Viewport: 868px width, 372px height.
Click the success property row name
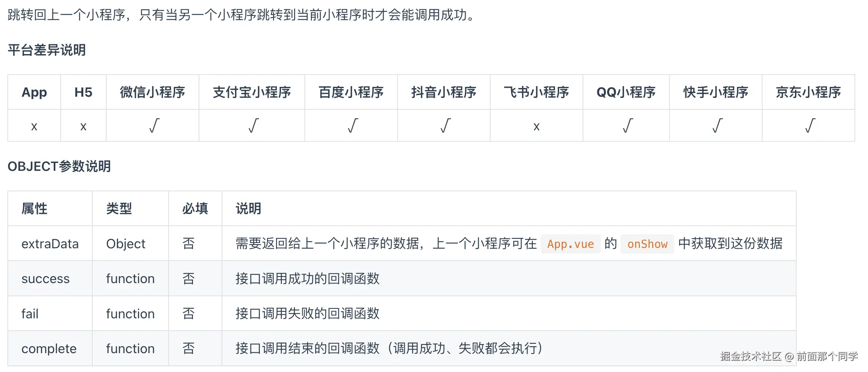[46, 279]
